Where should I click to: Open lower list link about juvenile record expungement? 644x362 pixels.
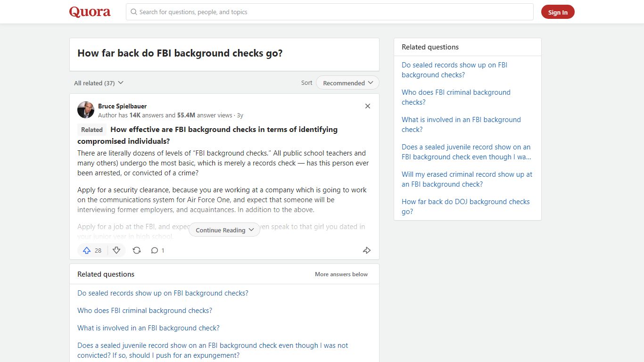click(213, 350)
